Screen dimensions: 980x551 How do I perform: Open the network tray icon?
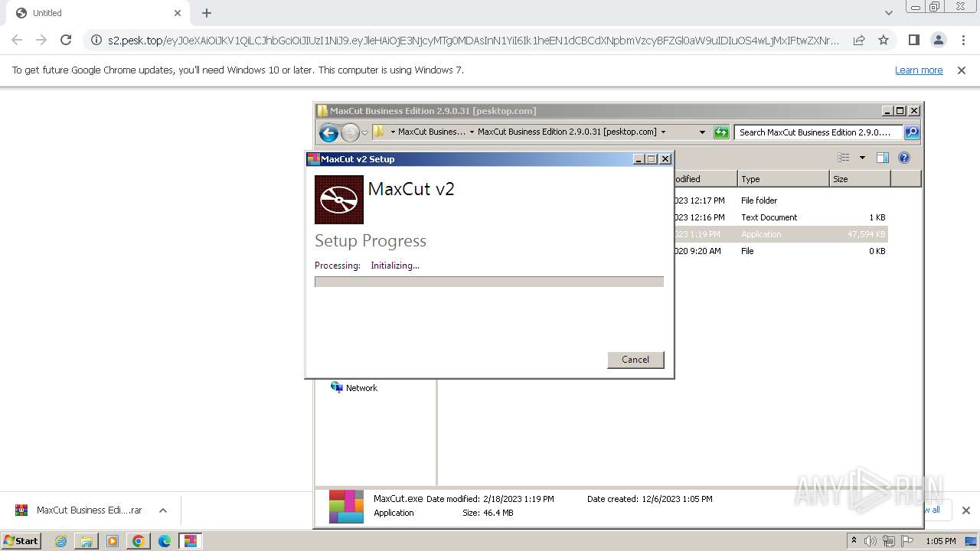(x=889, y=541)
